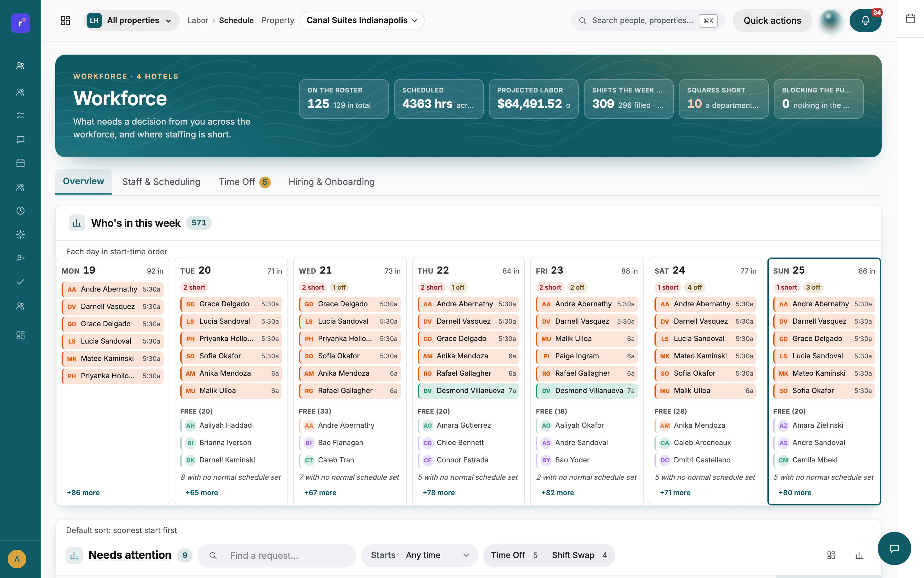Click the Quick actions button
The height and width of the screenshot is (578, 924).
tap(772, 21)
